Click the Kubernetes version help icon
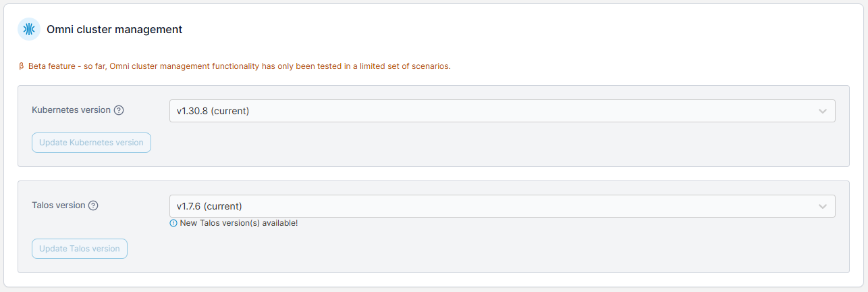 click(119, 110)
